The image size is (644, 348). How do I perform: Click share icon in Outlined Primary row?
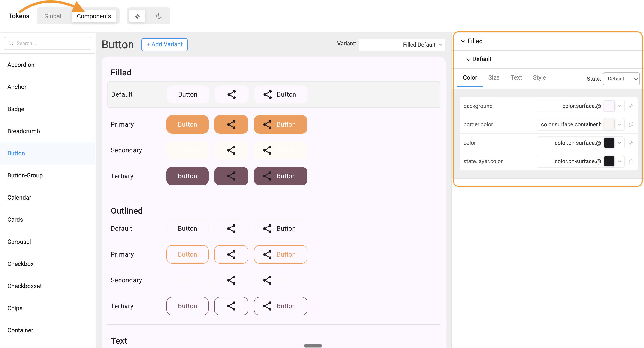[231, 254]
